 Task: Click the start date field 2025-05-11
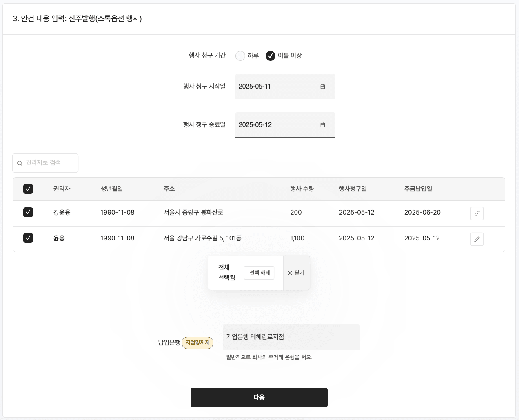285,87
